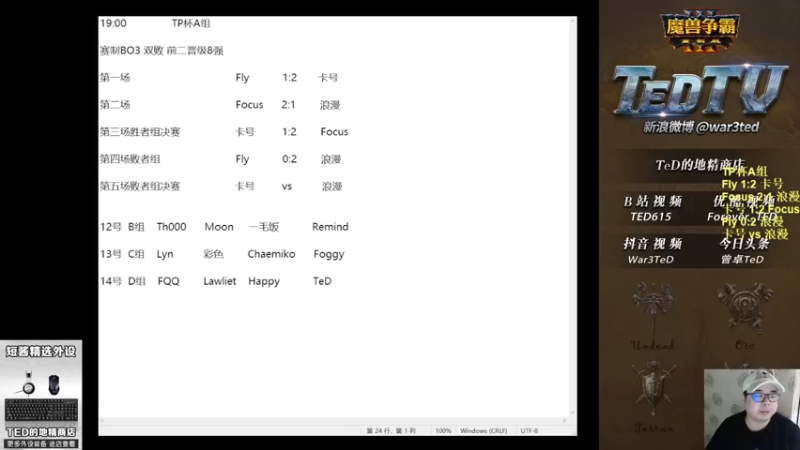Click 'C组' group label
Screen dimensions: 800x450
[x=136, y=254]
